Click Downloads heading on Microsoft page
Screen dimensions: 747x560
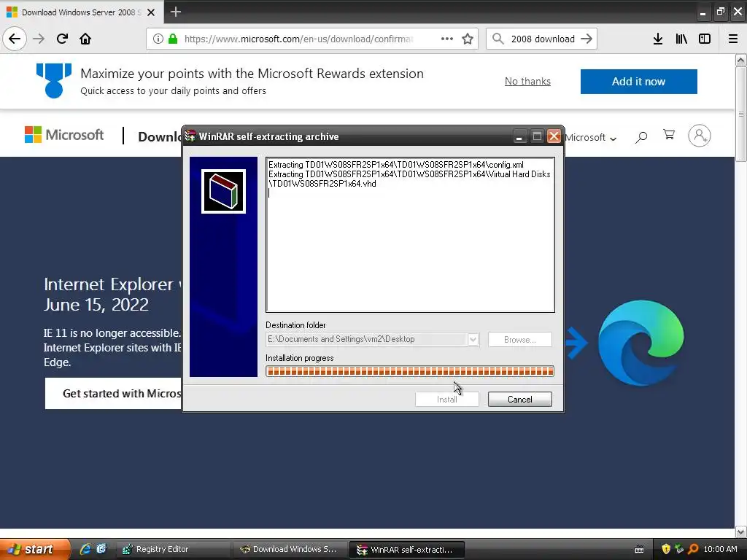click(160, 136)
